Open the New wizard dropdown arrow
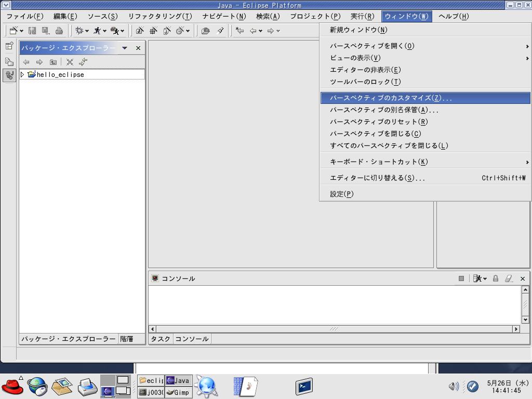 tap(22, 31)
